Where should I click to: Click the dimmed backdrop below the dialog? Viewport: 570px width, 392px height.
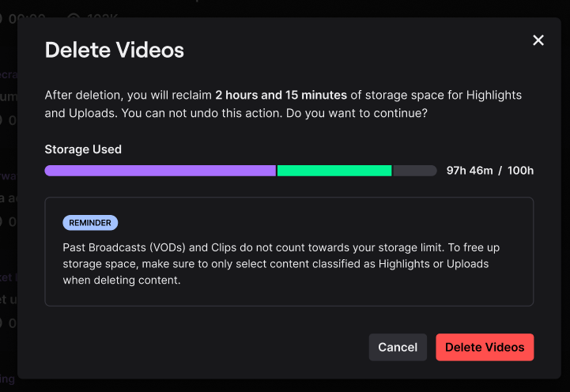tap(285, 386)
